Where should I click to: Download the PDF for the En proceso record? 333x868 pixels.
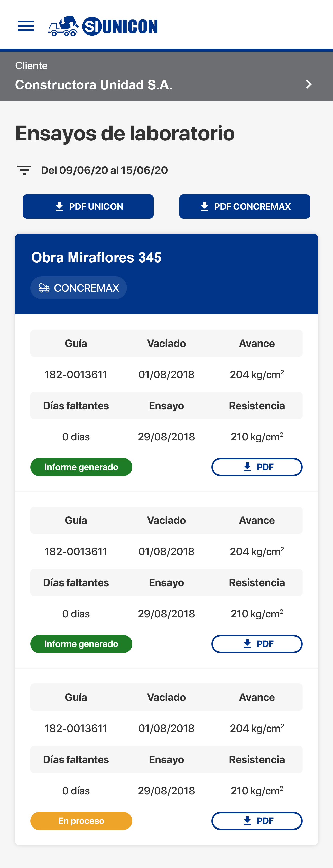257,821
